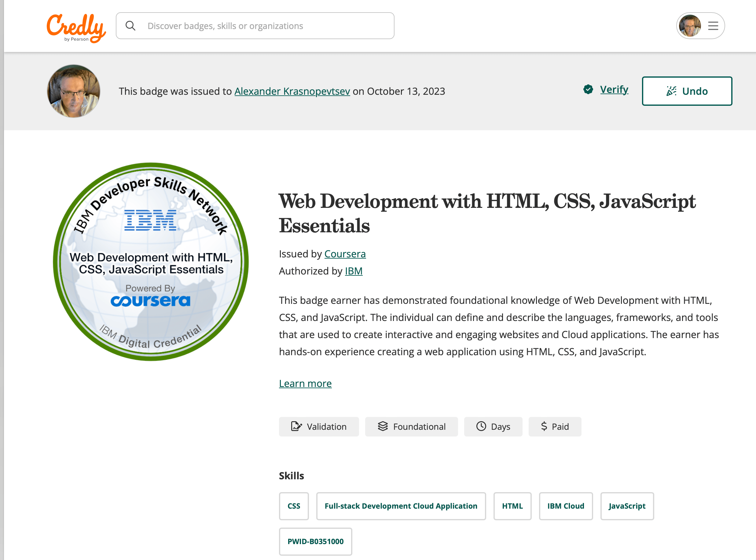Select the HTML skill tag

point(512,506)
